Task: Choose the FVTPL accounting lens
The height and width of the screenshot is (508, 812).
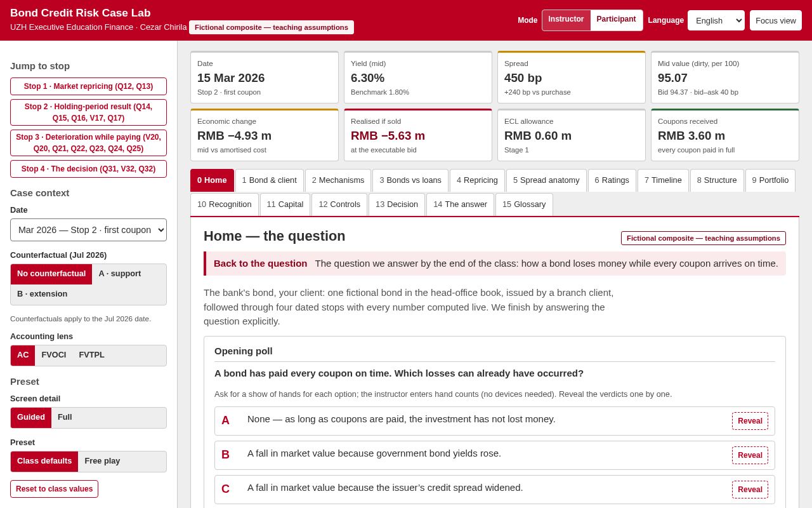Action: pyautogui.click(x=92, y=355)
